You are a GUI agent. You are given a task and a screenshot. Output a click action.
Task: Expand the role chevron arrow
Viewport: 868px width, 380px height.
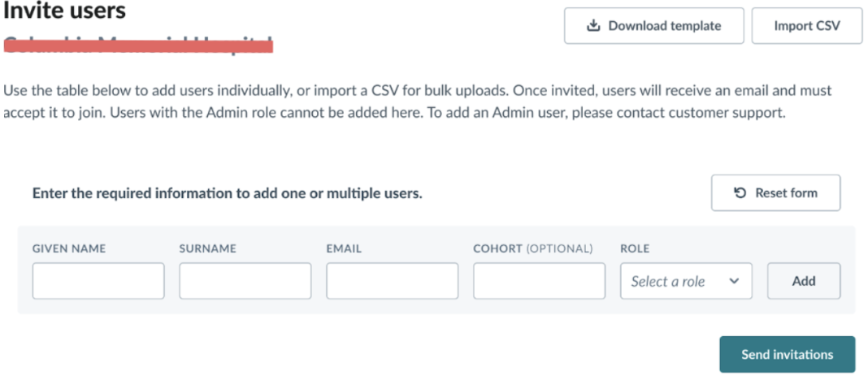(734, 281)
